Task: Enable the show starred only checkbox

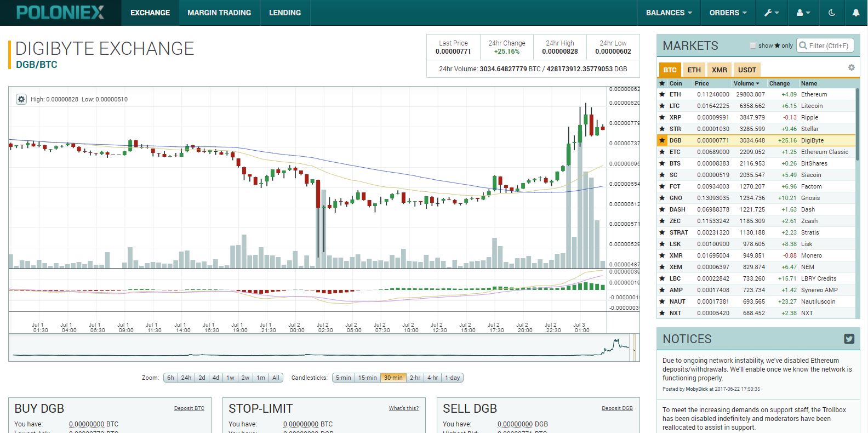Action: 753,45
